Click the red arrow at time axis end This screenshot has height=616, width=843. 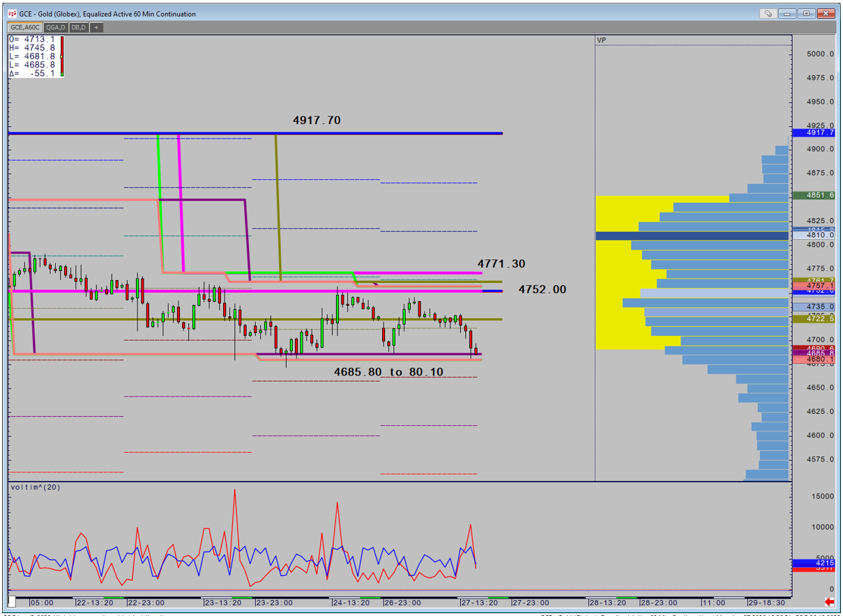(829, 601)
